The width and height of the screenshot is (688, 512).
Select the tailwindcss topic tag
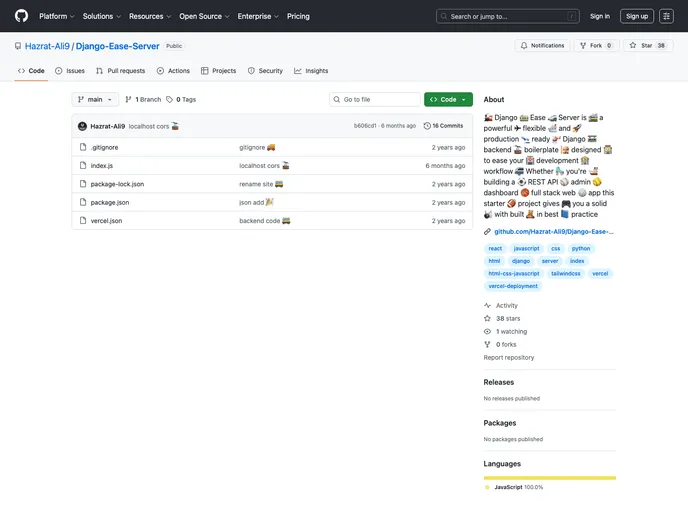(566, 274)
